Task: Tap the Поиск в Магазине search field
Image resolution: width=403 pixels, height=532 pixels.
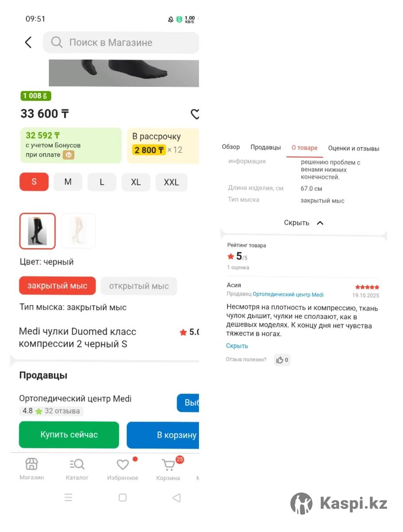Action: click(x=121, y=43)
